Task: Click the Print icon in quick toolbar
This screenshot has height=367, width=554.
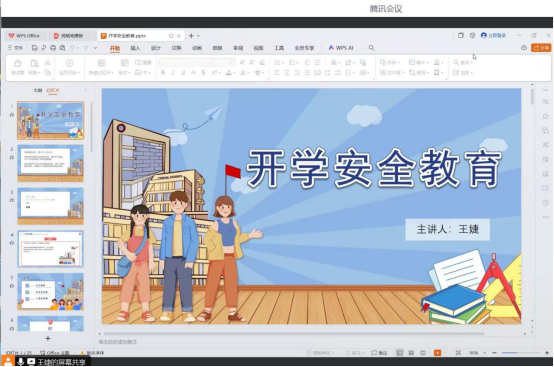Action: click(x=53, y=48)
